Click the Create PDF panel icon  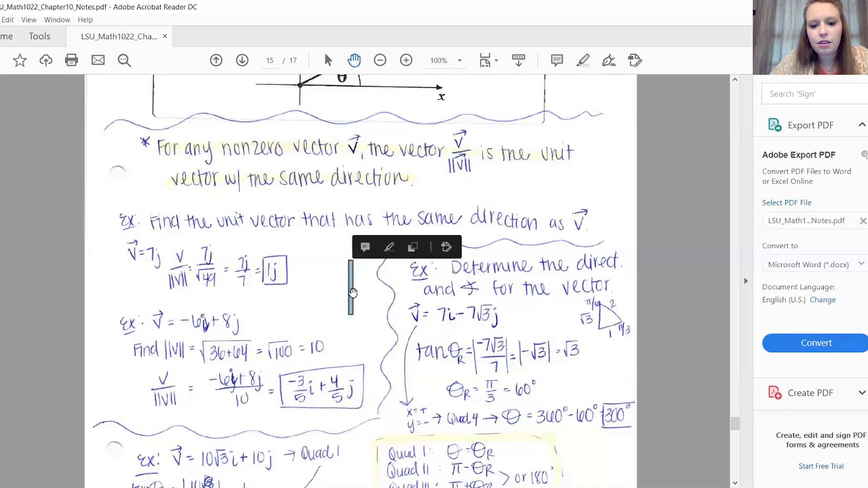tap(774, 392)
